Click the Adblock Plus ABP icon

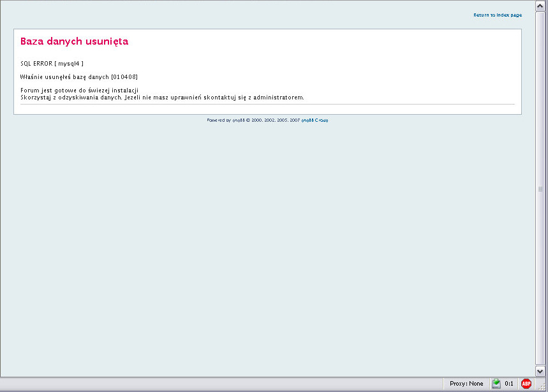point(526,384)
